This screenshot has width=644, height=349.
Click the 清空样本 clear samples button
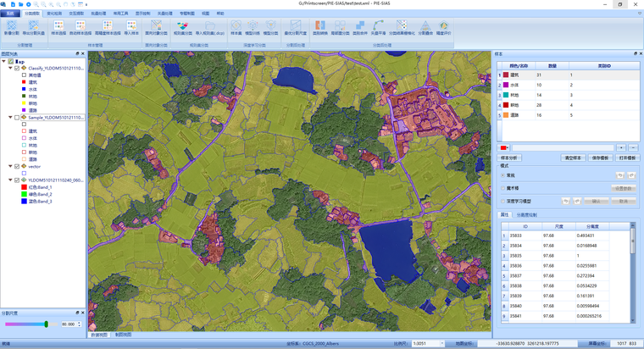point(573,158)
